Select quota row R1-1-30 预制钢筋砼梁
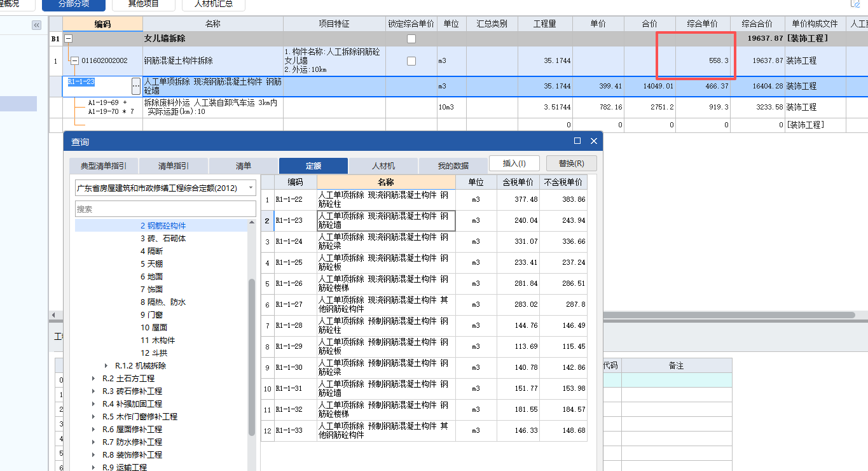The image size is (868, 471). pyautogui.click(x=424, y=368)
